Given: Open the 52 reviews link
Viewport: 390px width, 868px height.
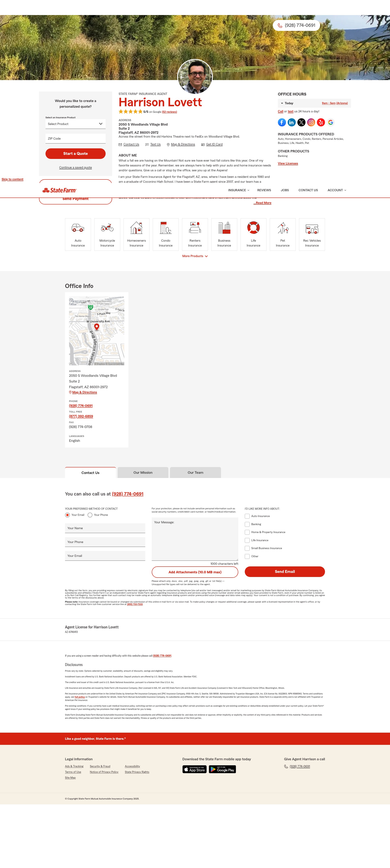Looking at the screenshot, I should pos(169,112).
